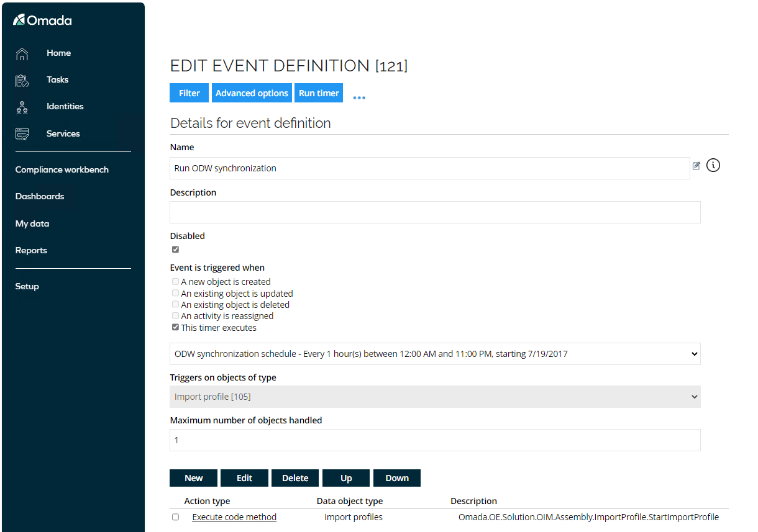Image resolution: width=758 pixels, height=532 pixels.
Task: Open 'Triggers on objects of type' dropdown
Action: 435,397
